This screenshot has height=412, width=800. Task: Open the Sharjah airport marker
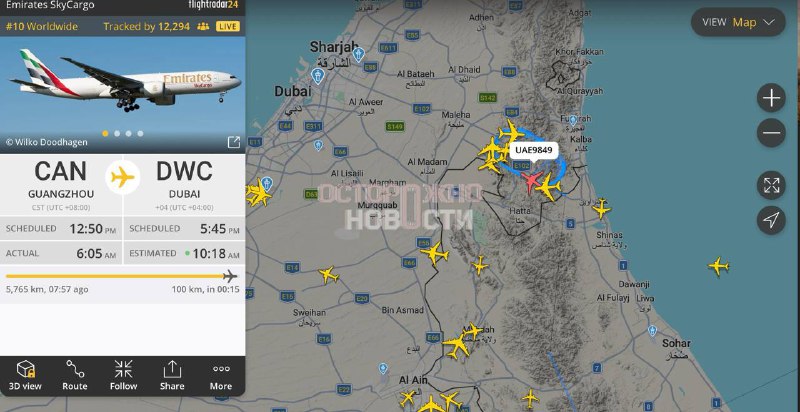[359, 54]
